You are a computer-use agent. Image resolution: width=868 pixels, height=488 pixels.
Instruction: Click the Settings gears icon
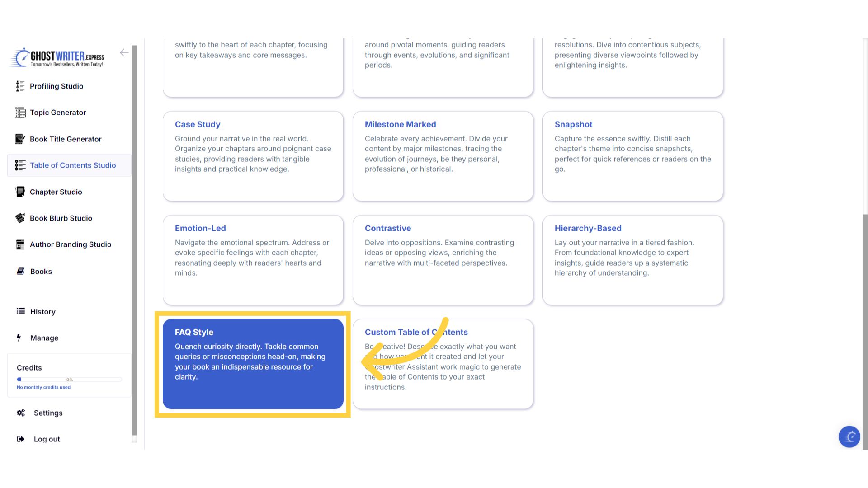[21, 413]
